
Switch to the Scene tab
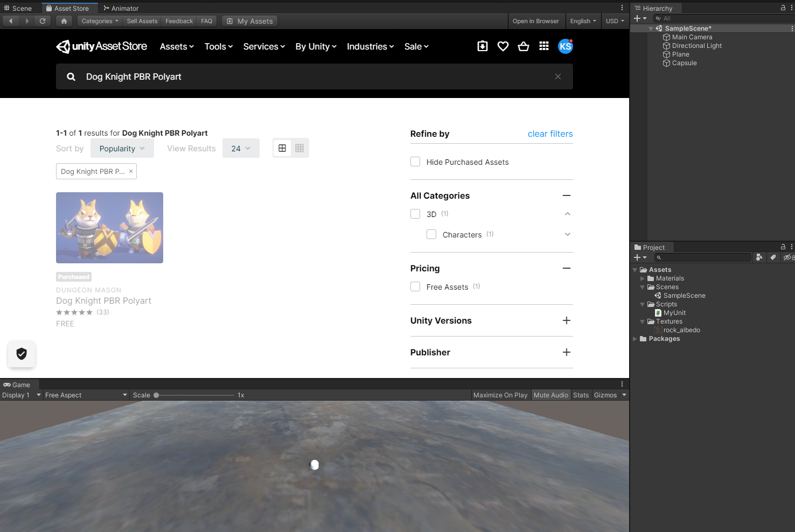(18, 8)
